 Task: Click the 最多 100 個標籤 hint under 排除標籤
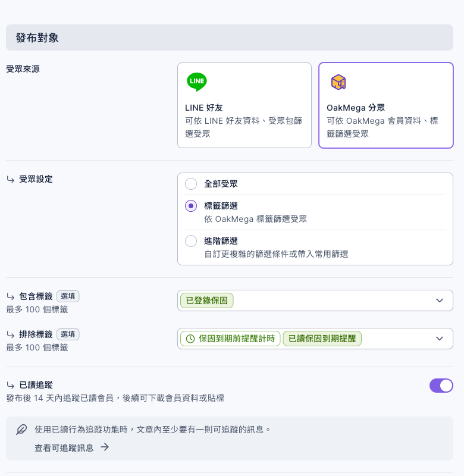[37, 347]
